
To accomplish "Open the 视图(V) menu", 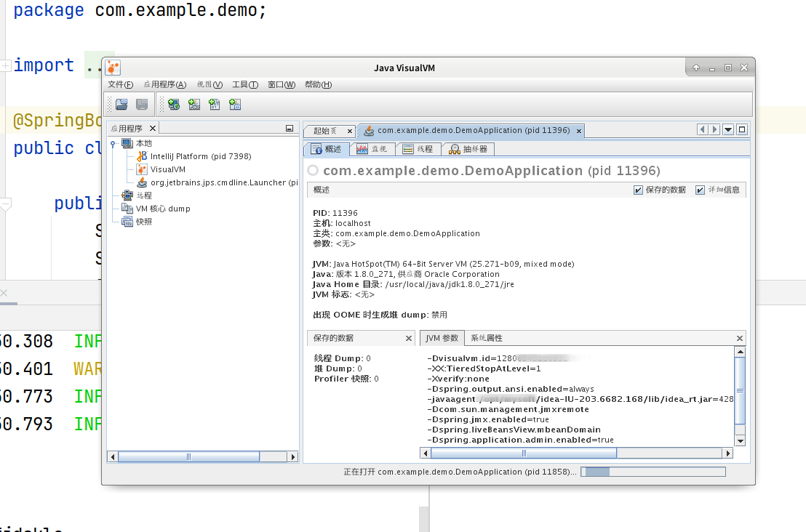I will tap(210, 84).
